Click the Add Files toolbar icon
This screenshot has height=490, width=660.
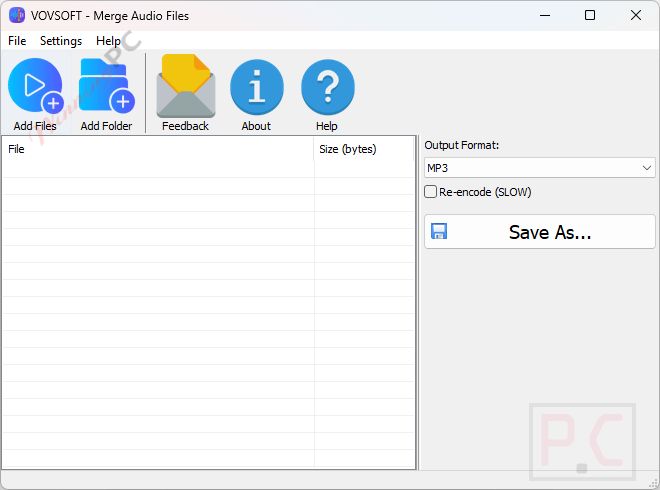click(36, 86)
